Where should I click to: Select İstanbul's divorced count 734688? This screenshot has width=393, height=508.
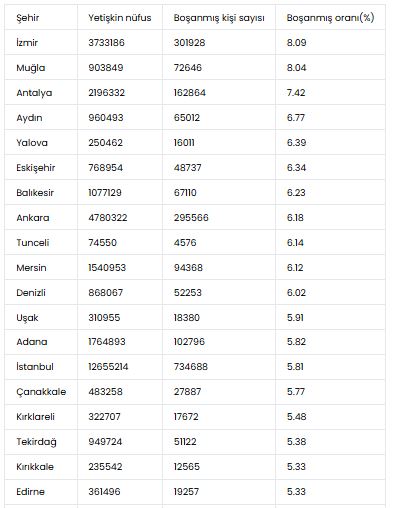(x=191, y=367)
